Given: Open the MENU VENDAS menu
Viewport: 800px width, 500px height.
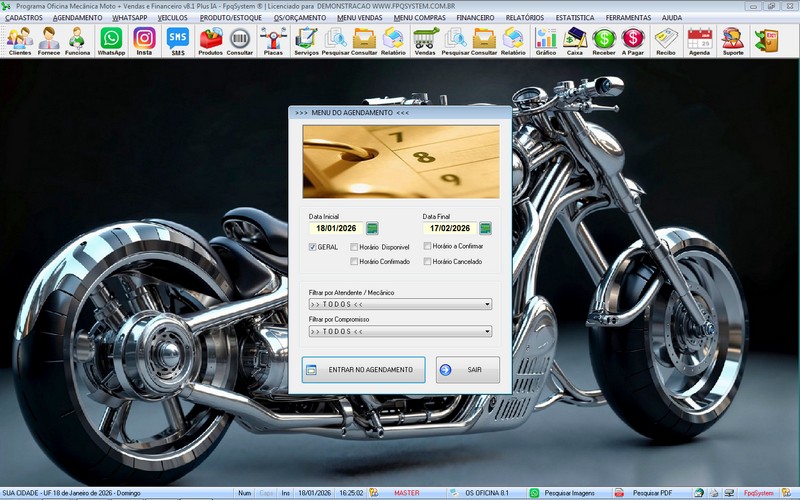Looking at the screenshot, I should pyautogui.click(x=360, y=17).
